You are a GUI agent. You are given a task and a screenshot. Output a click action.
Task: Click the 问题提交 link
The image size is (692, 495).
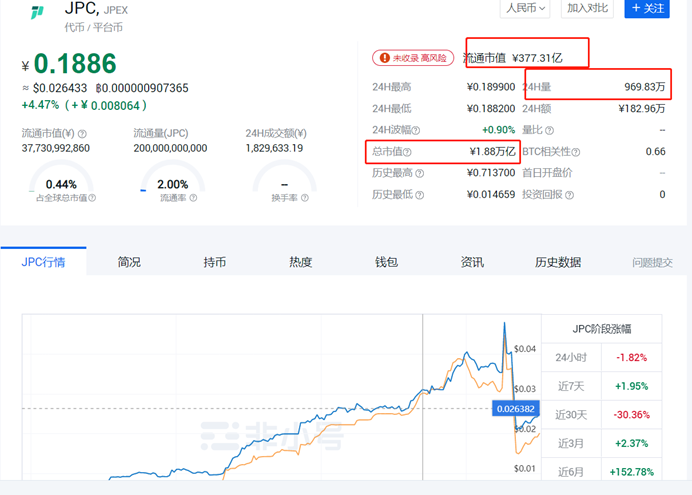click(652, 262)
